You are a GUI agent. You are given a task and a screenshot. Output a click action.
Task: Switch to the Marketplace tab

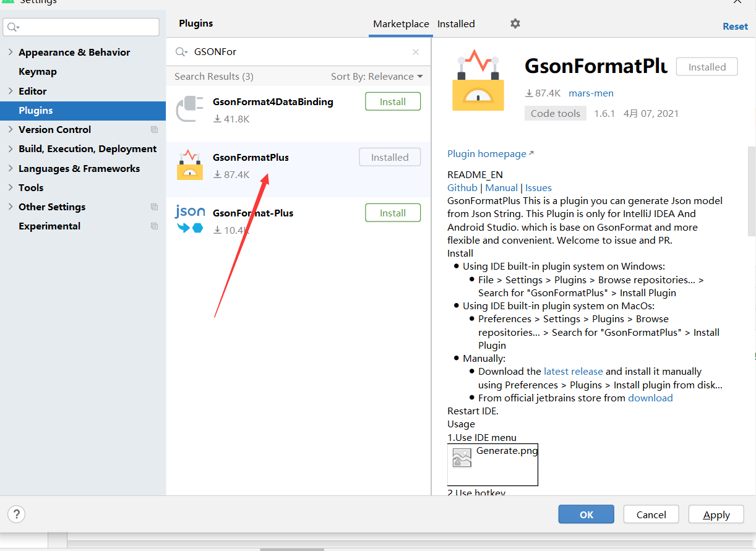(x=401, y=24)
